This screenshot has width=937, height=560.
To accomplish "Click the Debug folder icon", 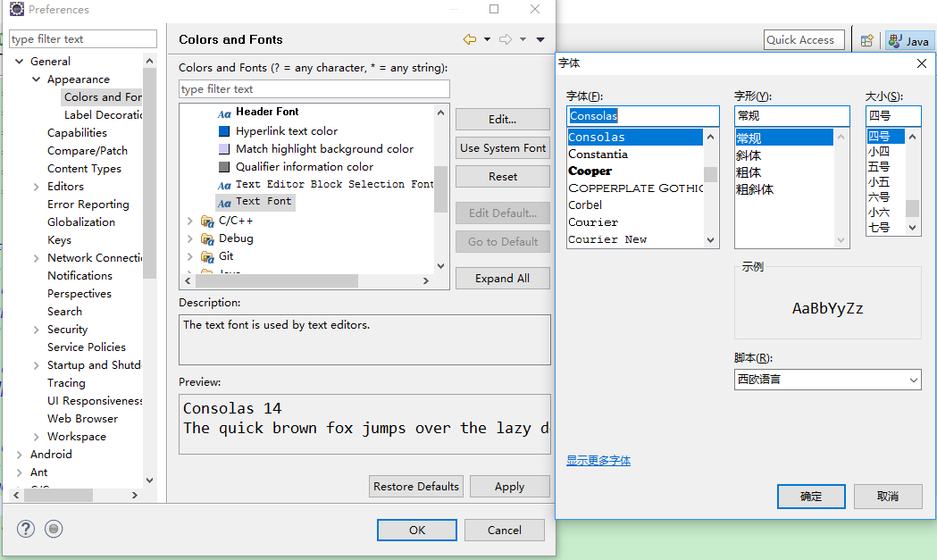I will (x=207, y=239).
